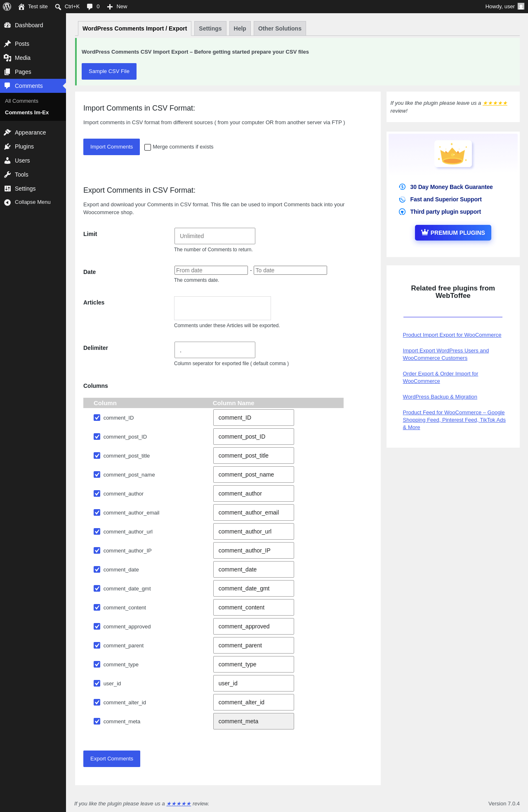Focus the Limit input field
528x812 pixels.
(x=215, y=236)
